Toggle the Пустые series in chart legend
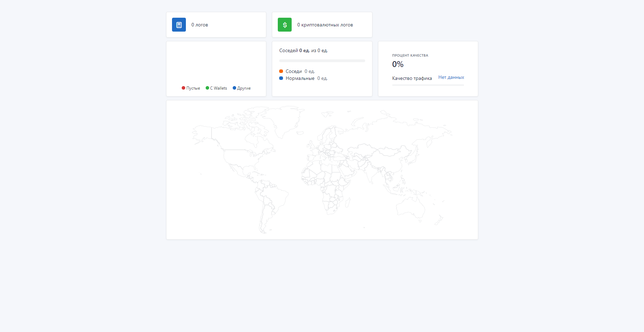Screen dimensions: 644x332 coord(191,88)
